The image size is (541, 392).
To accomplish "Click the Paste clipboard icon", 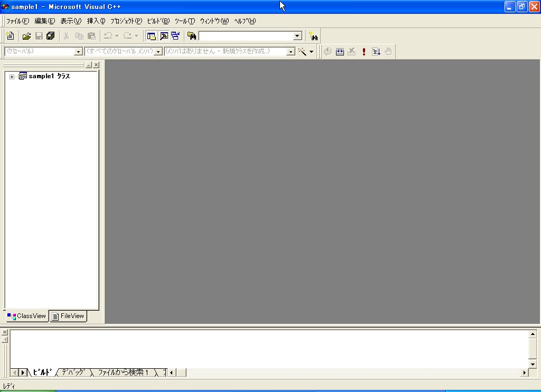I will [x=91, y=36].
